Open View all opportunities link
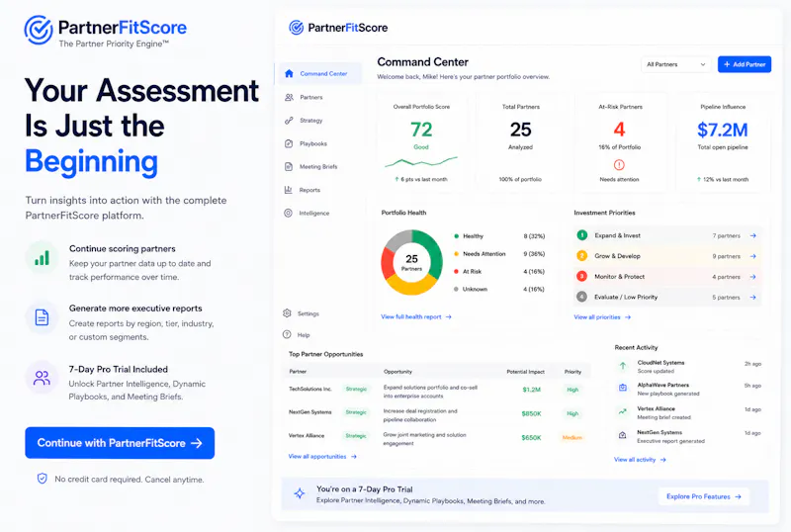Screen dimensions: 791x532 pyautogui.click(x=322, y=456)
